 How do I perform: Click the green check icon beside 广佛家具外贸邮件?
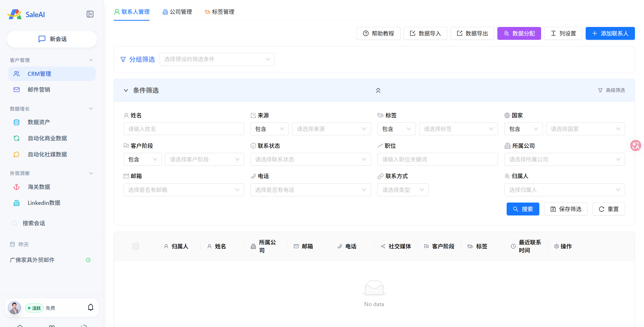point(88,260)
